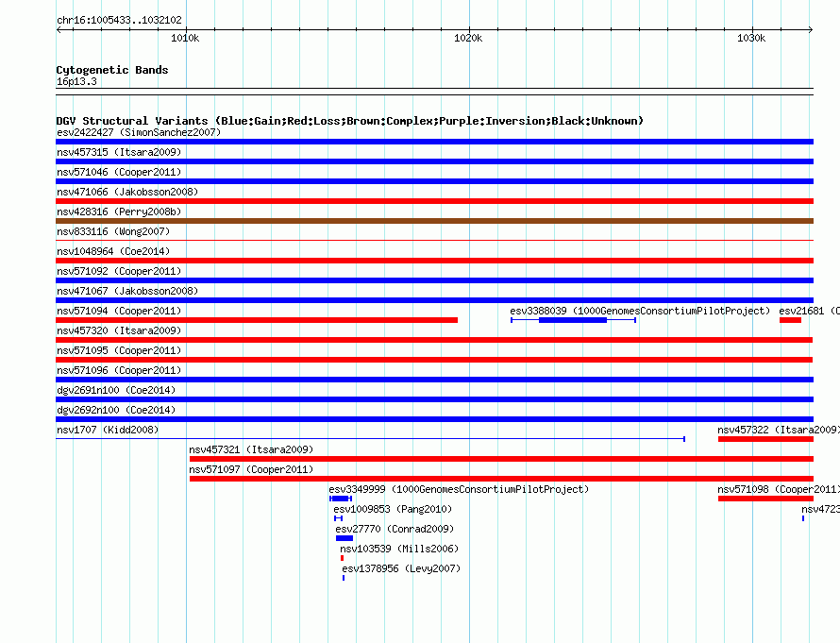Click the tiny red mark of nsv103539
The height and width of the screenshot is (643, 840).
342,558
